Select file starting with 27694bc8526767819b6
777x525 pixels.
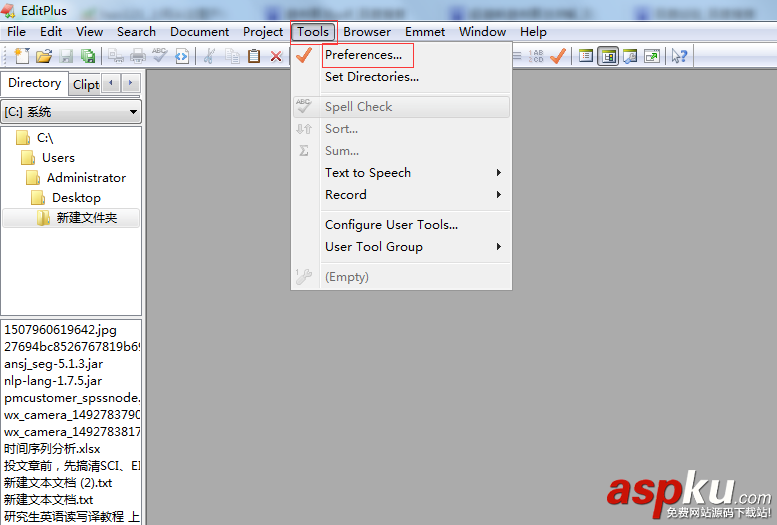[x=71, y=347]
